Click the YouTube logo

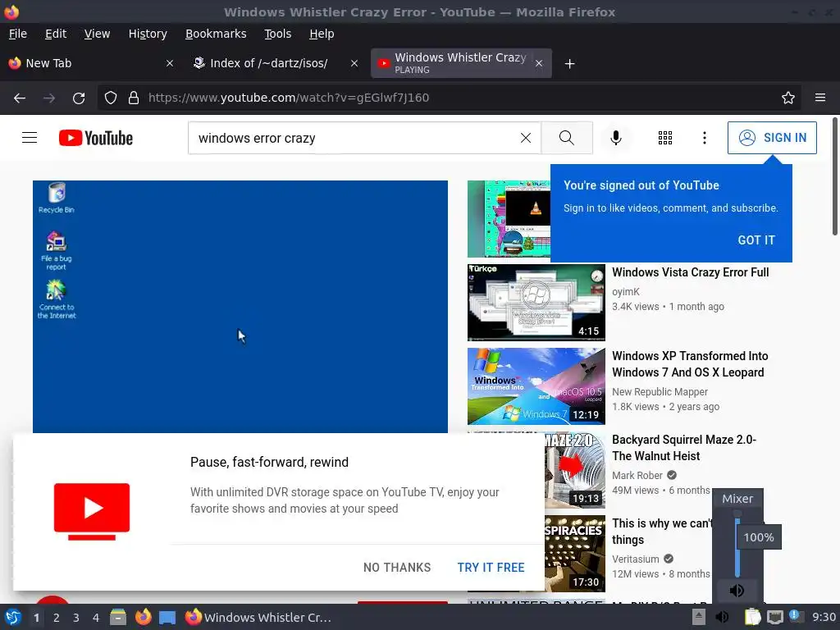pos(96,138)
